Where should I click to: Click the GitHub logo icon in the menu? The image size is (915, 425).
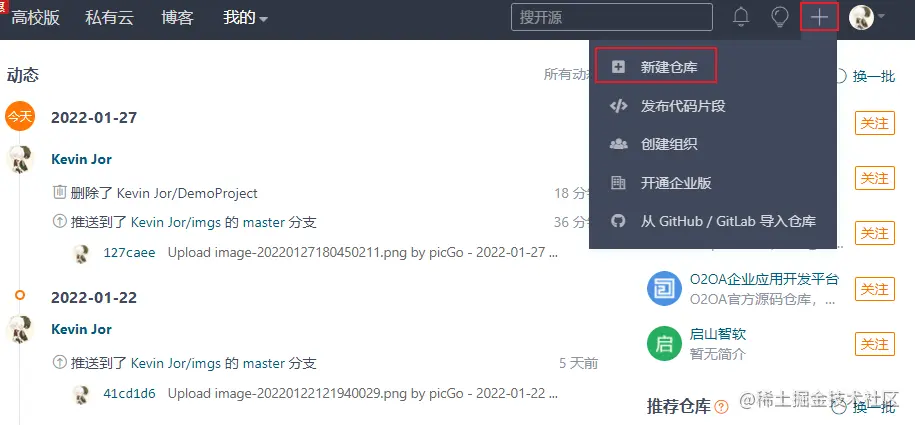pos(618,221)
